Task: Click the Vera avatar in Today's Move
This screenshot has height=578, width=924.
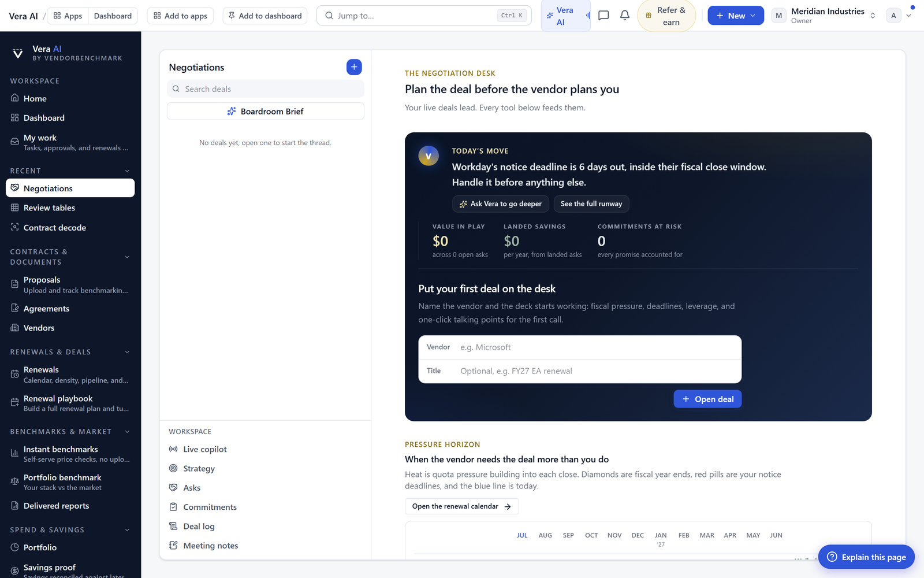Action: [429, 156]
